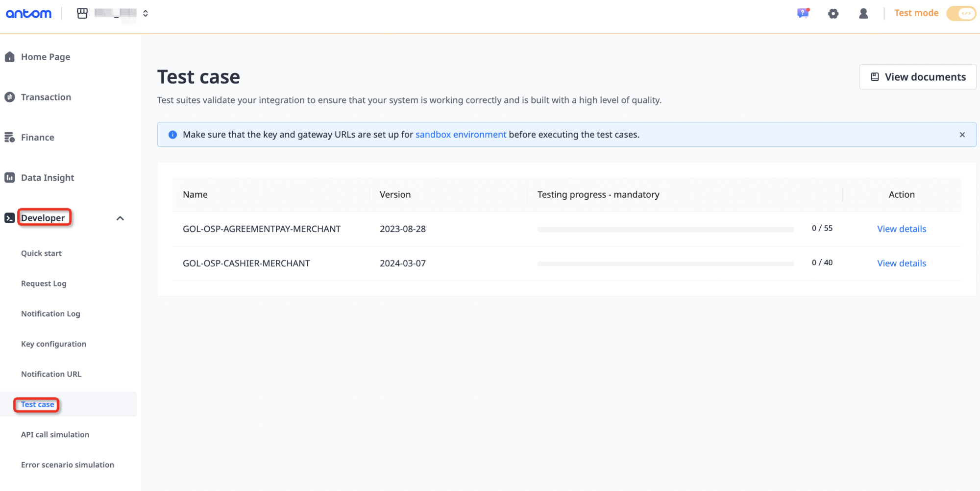The image size is (980, 491).
Task: Click the CASHIER-MERCHANT progress bar
Action: click(665, 264)
